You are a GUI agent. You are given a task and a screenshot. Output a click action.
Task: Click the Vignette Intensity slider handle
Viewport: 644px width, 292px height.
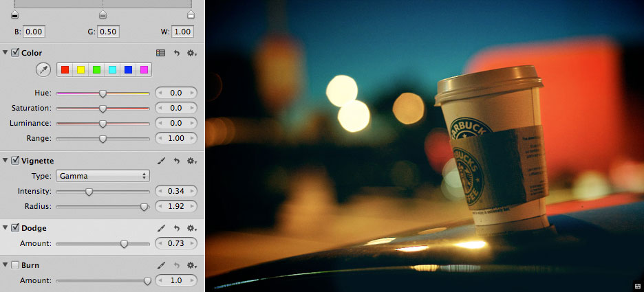89,192
